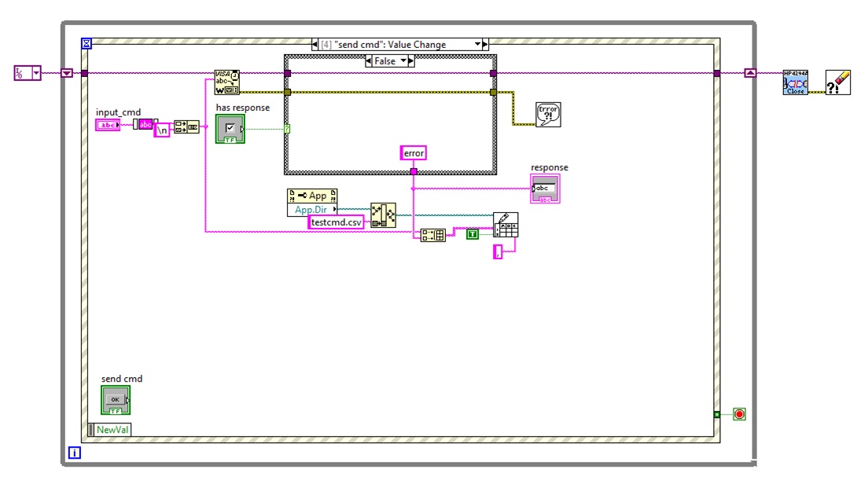Image resolution: width=868 pixels, height=480 pixels.
Task: Select the Simple Error Handler icon
Action: (547, 114)
